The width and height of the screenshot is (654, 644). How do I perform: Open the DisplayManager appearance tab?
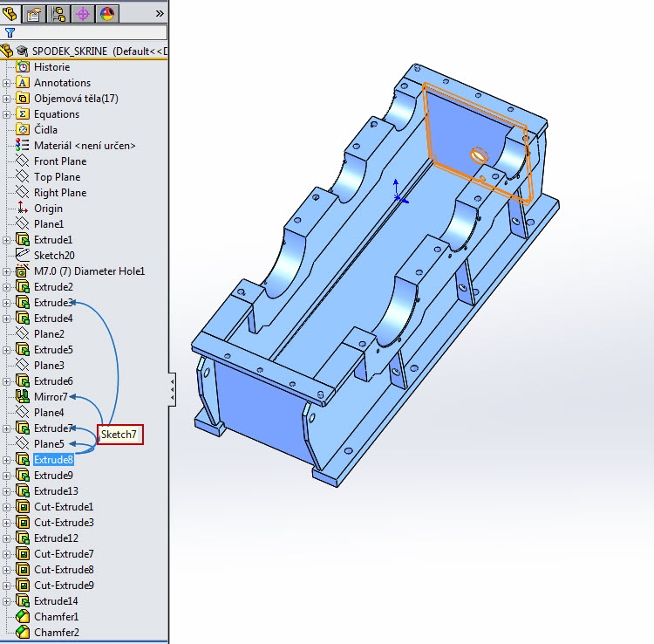click(x=107, y=14)
